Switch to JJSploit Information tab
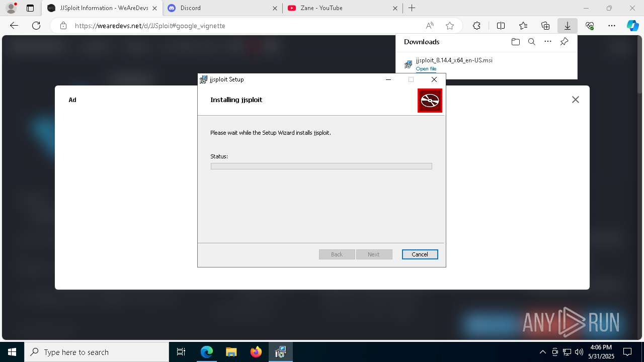The image size is (644, 362). click(103, 8)
